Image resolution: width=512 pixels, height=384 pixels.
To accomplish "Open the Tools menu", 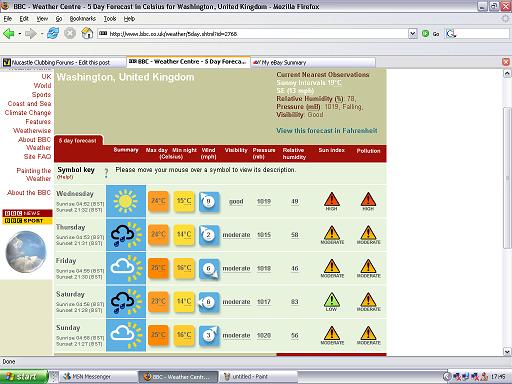I will (110, 19).
